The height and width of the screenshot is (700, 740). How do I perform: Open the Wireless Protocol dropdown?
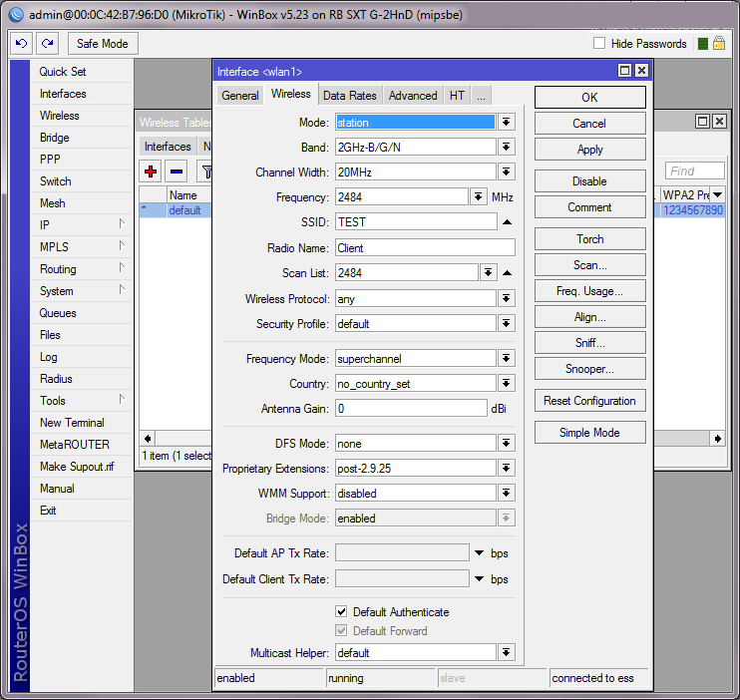pyautogui.click(x=506, y=299)
